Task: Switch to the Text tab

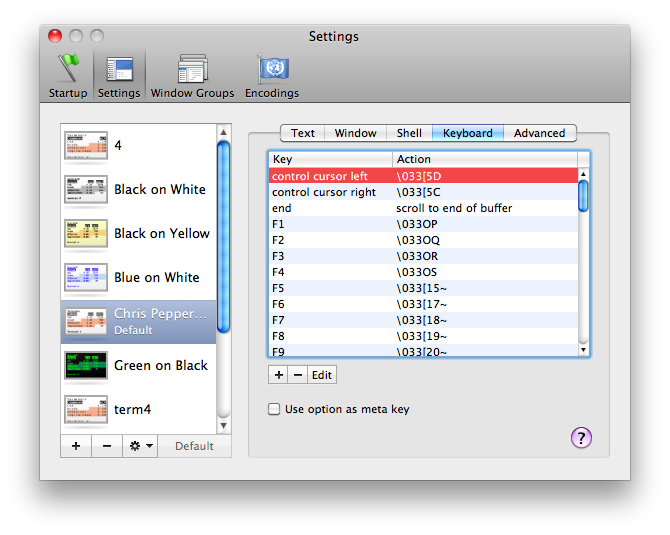Action: click(303, 133)
